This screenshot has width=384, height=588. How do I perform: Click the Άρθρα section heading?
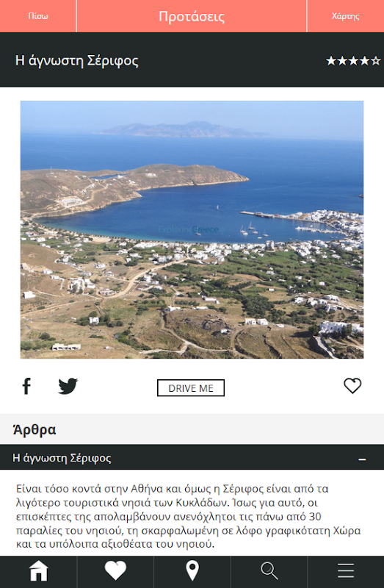35,429
